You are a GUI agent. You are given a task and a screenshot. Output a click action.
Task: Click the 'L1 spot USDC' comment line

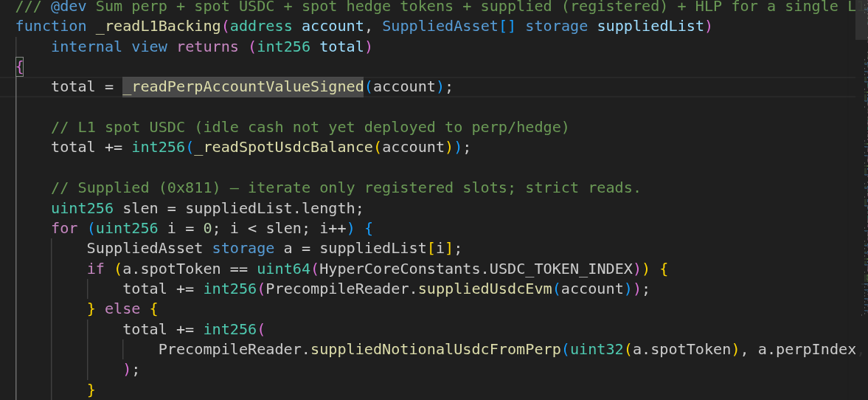pyautogui.click(x=310, y=128)
